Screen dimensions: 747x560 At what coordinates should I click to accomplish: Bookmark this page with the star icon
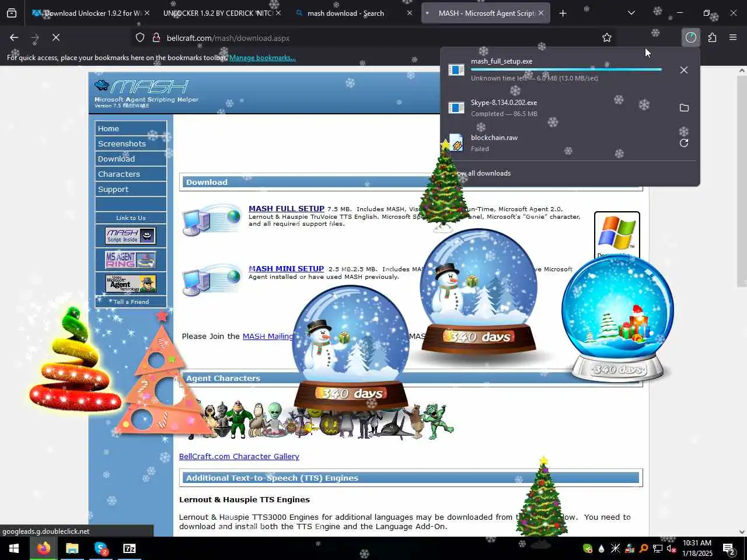pyautogui.click(x=607, y=38)
